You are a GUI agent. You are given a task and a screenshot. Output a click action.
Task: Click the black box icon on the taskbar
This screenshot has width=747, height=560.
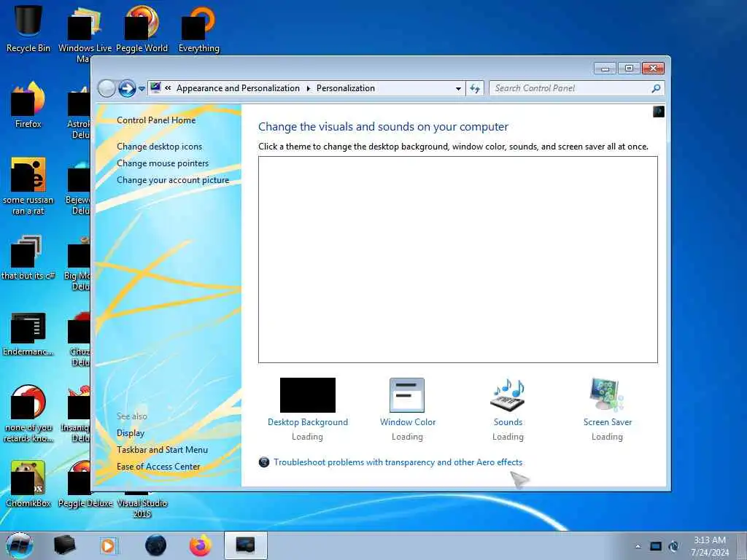[64, 545]
